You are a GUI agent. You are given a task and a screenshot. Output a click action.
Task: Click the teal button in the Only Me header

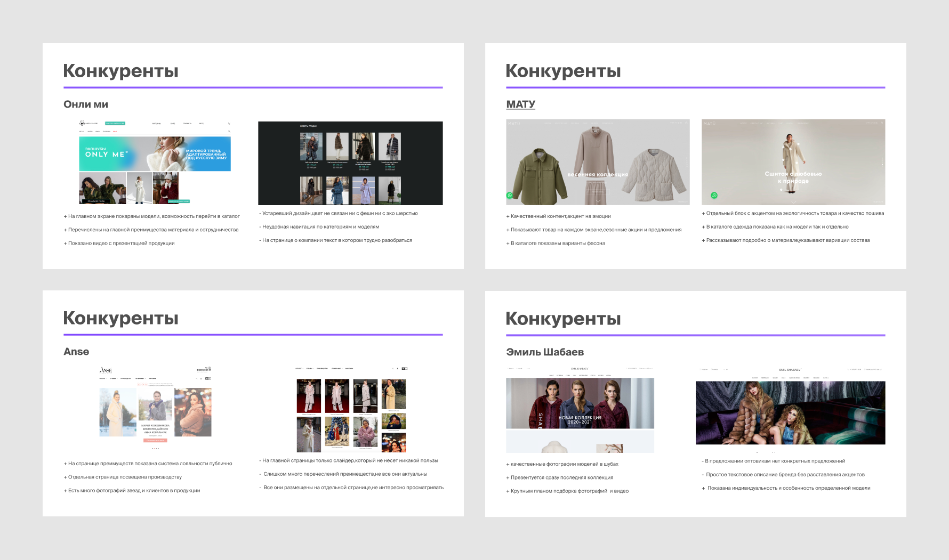(115, 123)
